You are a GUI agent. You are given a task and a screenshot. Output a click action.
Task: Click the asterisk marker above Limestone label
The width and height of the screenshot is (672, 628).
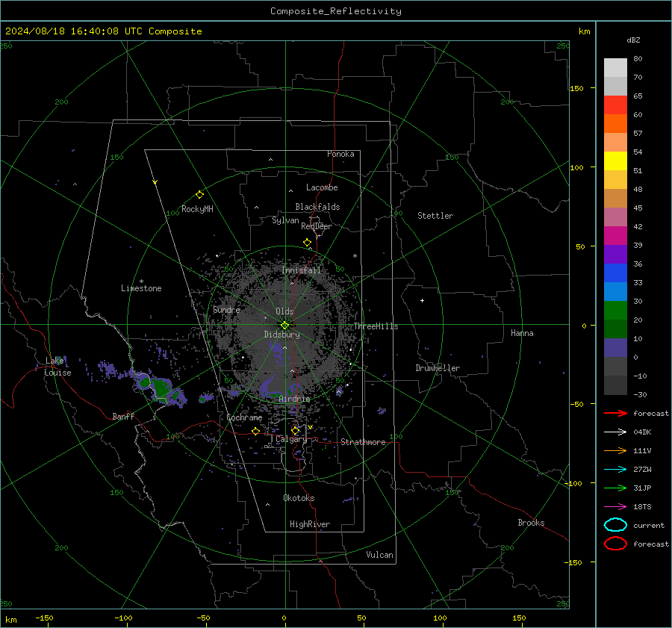coord(141,282)
